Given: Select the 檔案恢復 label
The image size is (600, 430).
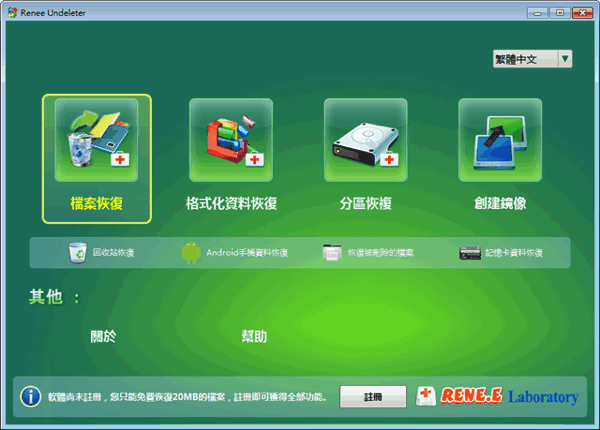Looking at the screenshot, I should [x=96, y=203].
